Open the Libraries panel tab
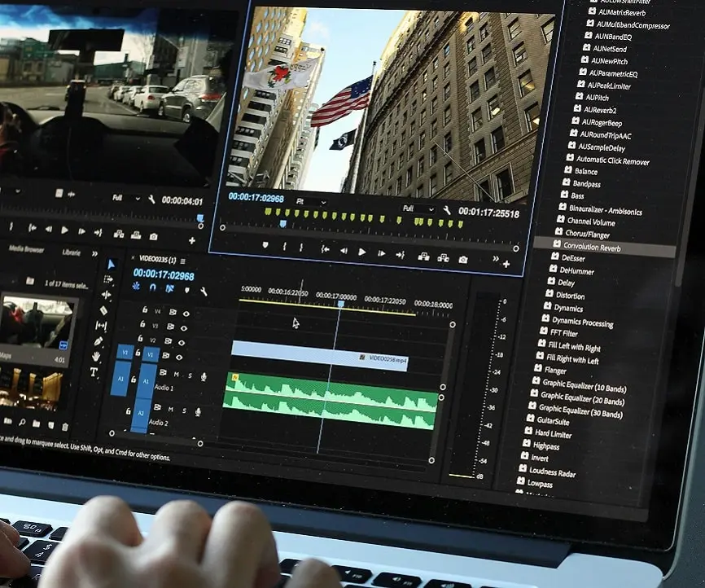Screen dimensions: 705x588 72,252
